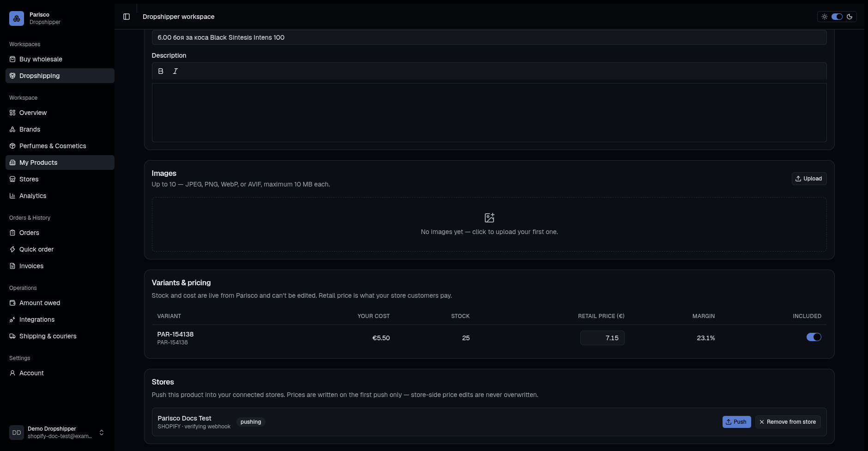Open Amount owed page
Viewport: 868px width, 451px height.
click(x=60, y=303)
